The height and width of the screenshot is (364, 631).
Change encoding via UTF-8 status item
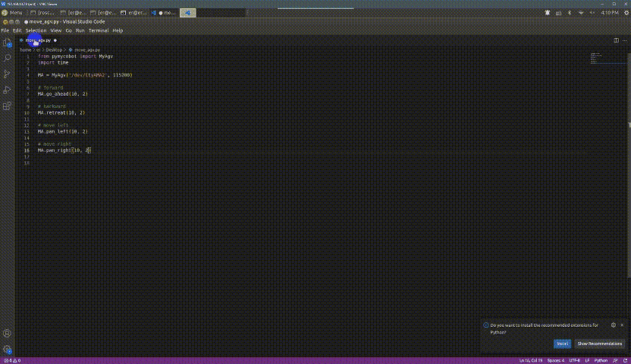click(x=574, y=361)
